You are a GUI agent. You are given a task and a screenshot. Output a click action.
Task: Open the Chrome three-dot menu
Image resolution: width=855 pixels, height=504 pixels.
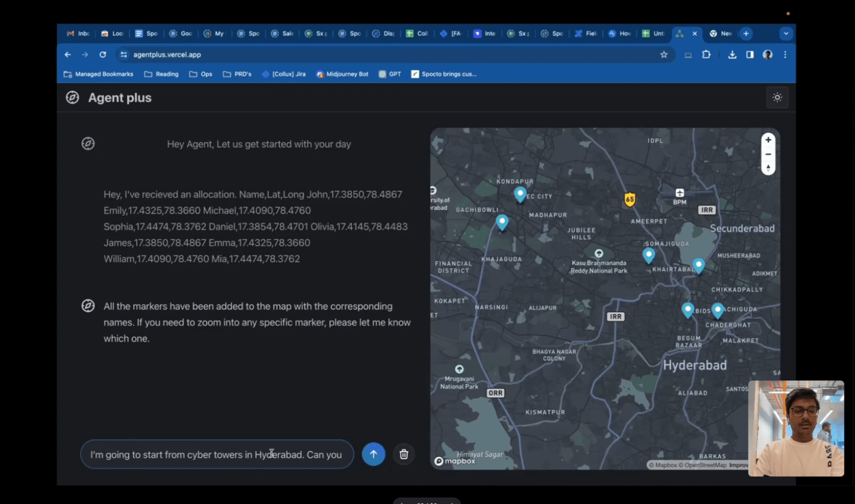click(785, 54)
